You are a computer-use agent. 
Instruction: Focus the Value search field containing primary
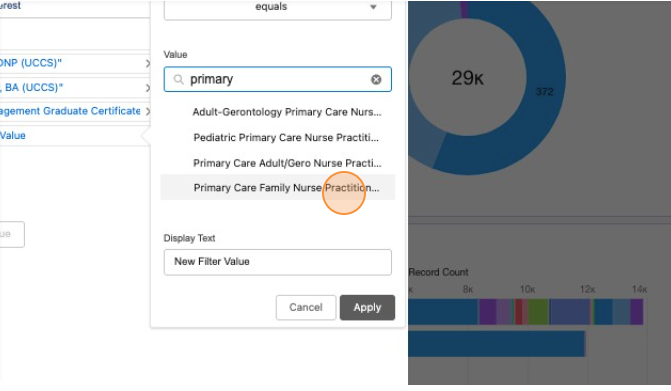277,80
